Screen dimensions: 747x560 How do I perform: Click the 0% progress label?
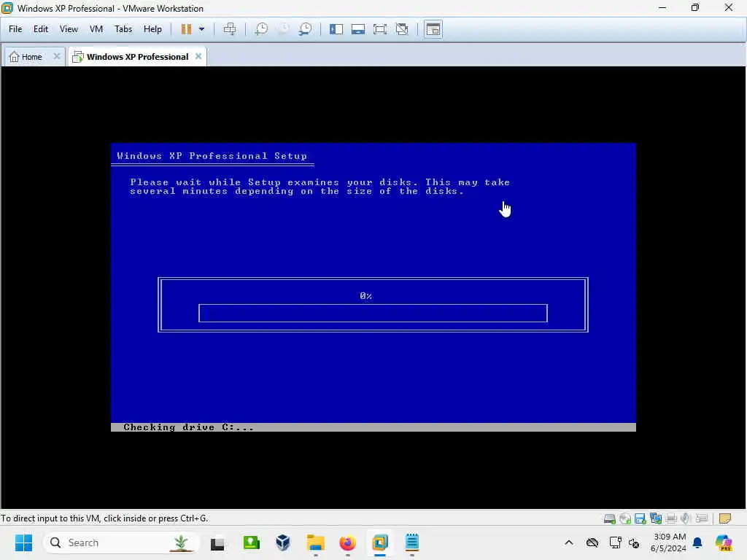(366, 296)
